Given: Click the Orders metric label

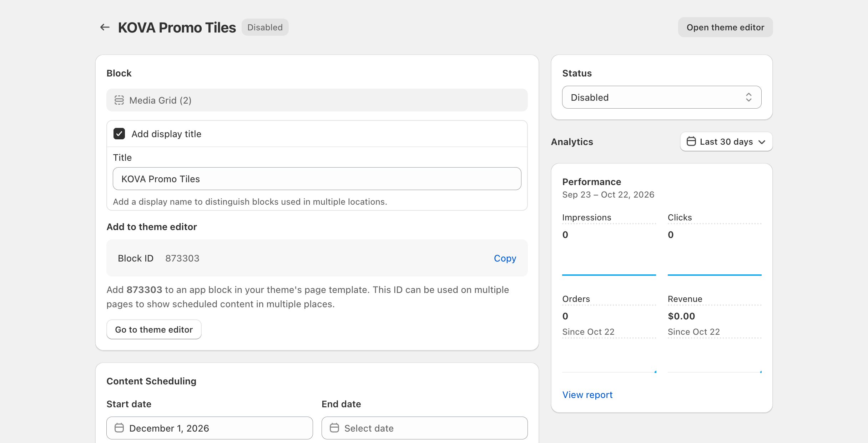Looking at the screenshot, I should (576, 299).
